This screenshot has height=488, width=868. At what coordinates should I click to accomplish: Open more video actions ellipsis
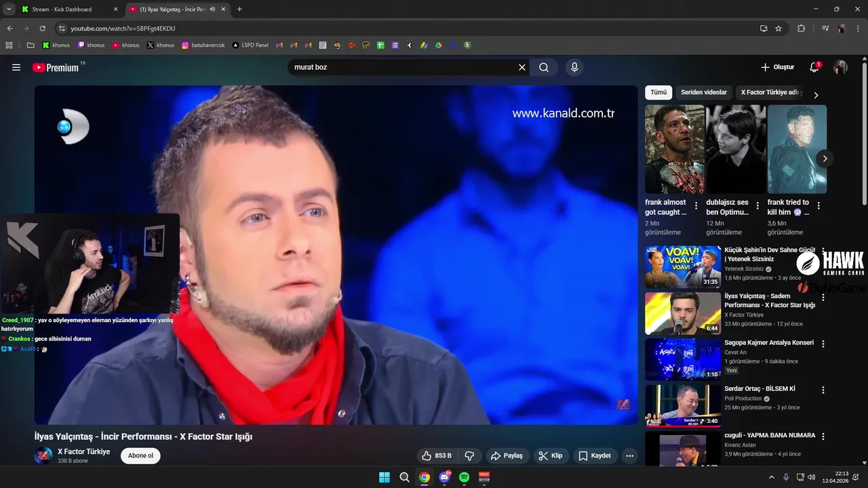(630, 455)
